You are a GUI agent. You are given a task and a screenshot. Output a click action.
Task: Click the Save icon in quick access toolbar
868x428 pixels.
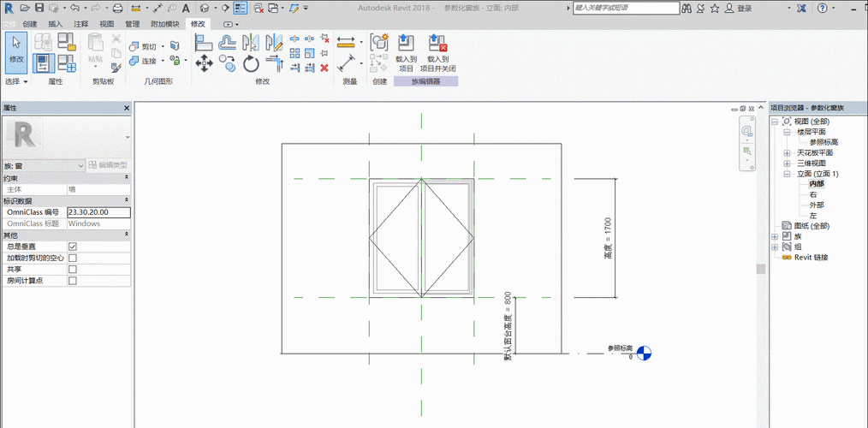coord(39,8)
